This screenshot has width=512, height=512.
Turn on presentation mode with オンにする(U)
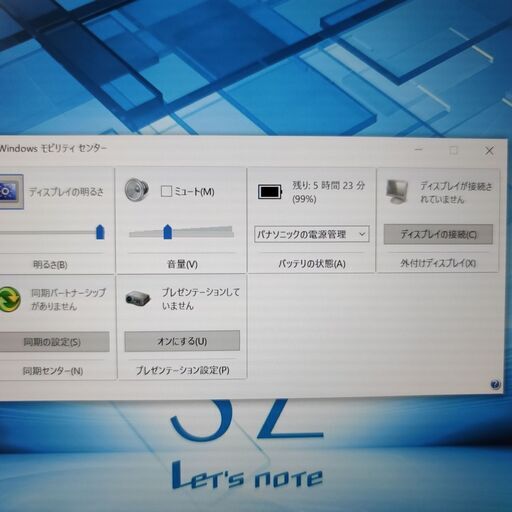tap(182, 341)
